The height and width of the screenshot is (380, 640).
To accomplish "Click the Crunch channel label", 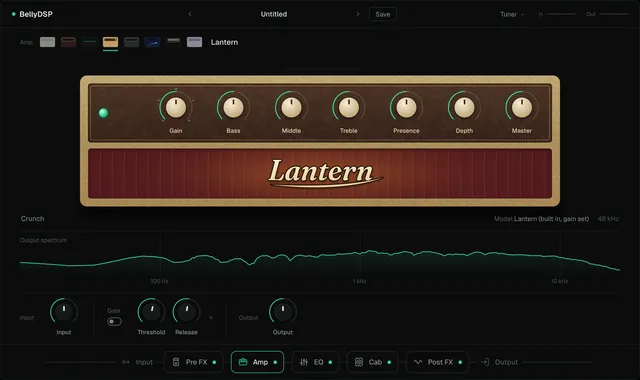I will [32, 219].
